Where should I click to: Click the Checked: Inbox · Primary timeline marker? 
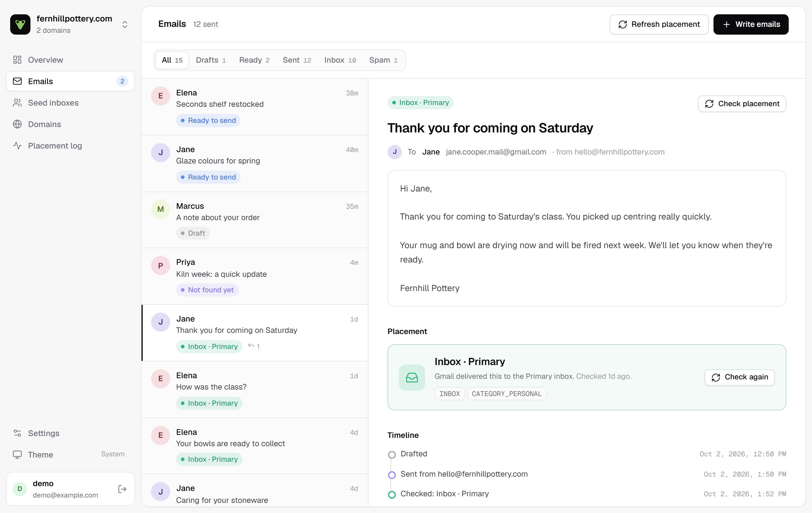[392, 495]
